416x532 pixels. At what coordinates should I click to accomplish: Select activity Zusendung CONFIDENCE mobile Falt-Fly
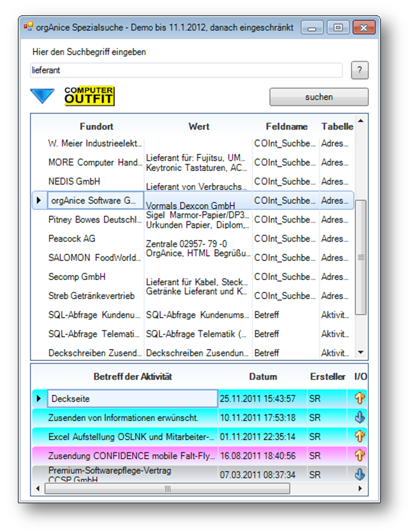132,455
